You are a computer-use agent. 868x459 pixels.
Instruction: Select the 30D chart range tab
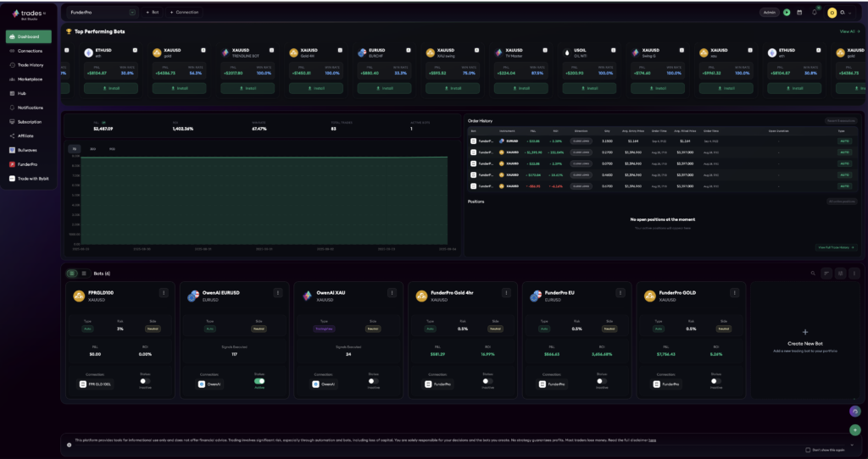[92, 149]
